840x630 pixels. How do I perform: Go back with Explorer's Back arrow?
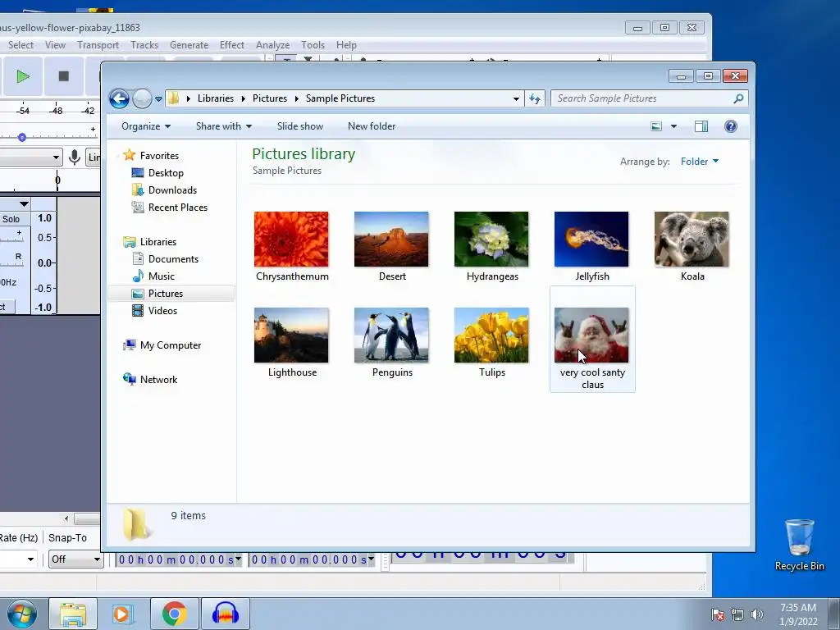click(119, 98)
